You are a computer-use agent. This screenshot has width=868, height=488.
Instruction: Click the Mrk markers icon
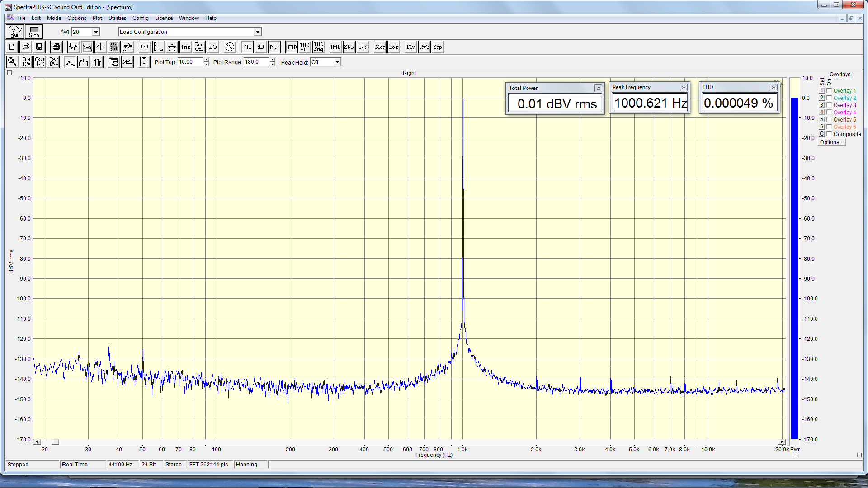pyautogui.click(x=127, y=62)
